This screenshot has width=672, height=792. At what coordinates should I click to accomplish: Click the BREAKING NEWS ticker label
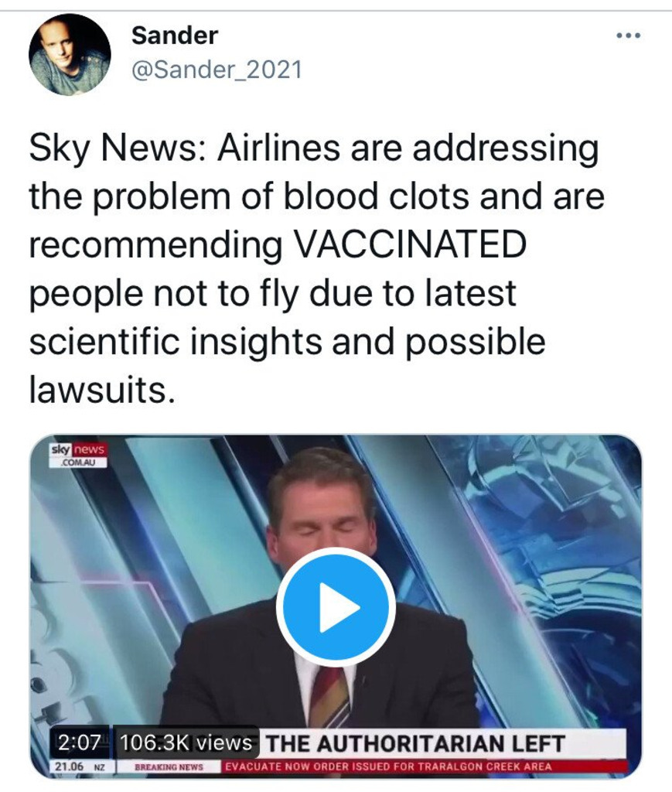169,766
